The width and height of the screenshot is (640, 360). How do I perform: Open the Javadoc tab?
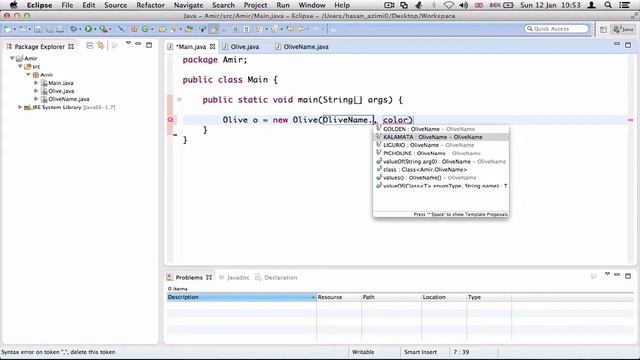234,278
